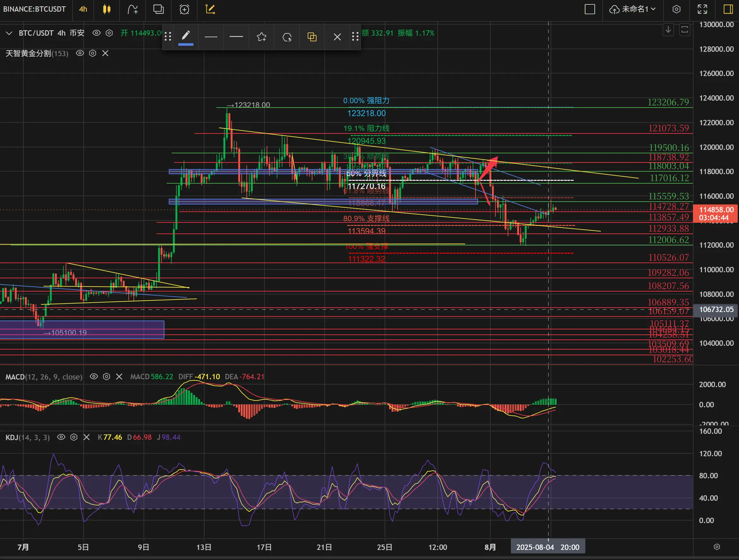Hide the MACD indicator with eye icon
Screen dimensions: 739x560
tap(94, 377)
